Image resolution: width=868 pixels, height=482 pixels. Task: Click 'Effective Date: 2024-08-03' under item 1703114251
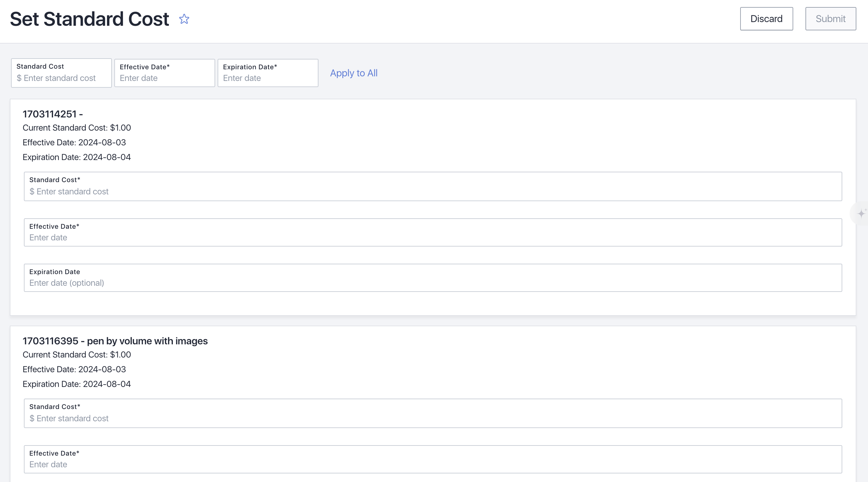pyautogui.click(x=74, y=143)
